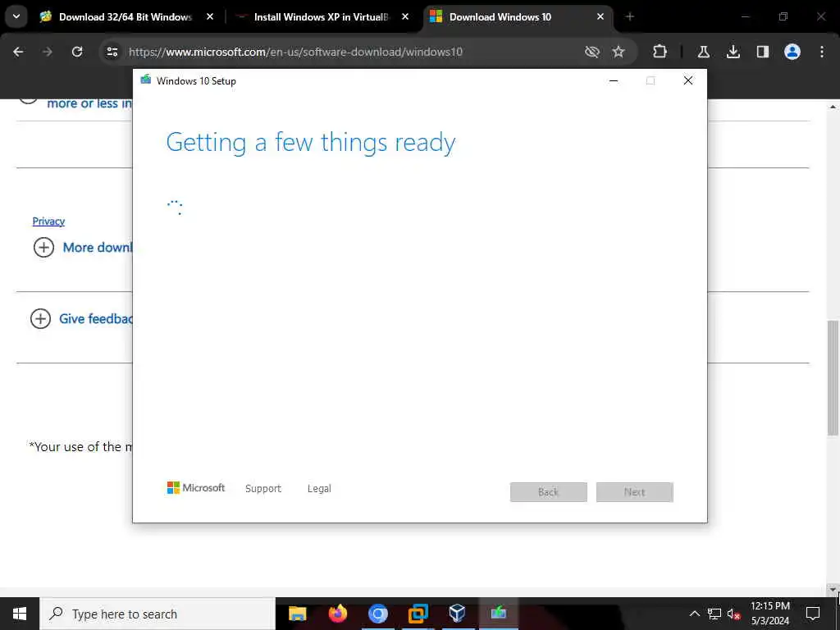Viewport: 840px width, 630px height.
Task: Open tab search dropdown chevron
Action: point(16,16)
